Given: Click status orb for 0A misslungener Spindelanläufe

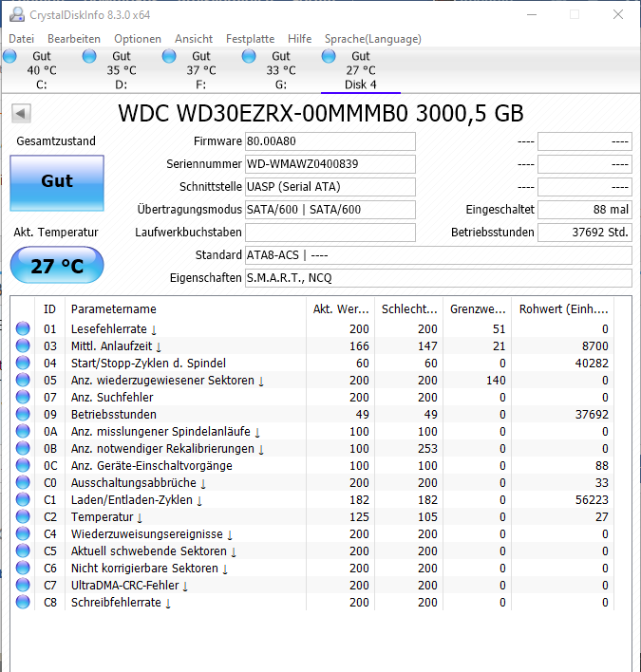Looking at the screenshot, I should pos(23,431).
